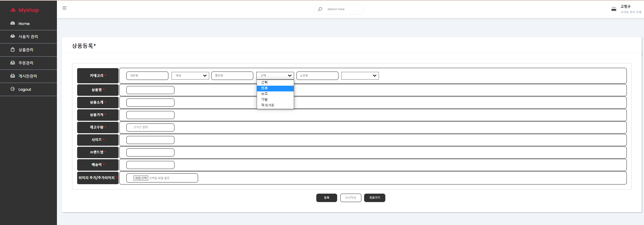Screen dimensions: 644x225
Task: Focus the 상품가격 input field
Action: pyautogui.click(x=150, y=115)
